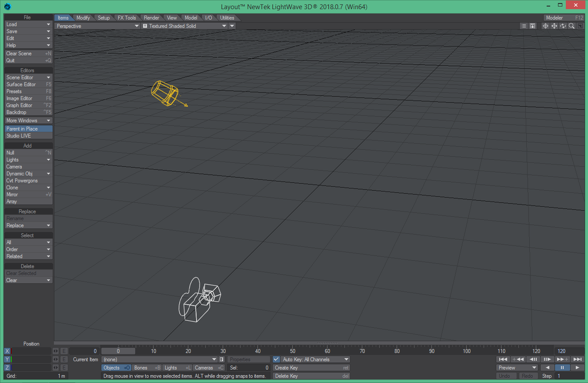The image size is (588, 383).
Task: Click the item picker icon beside Current Item
Action: [x=222, y=359]
